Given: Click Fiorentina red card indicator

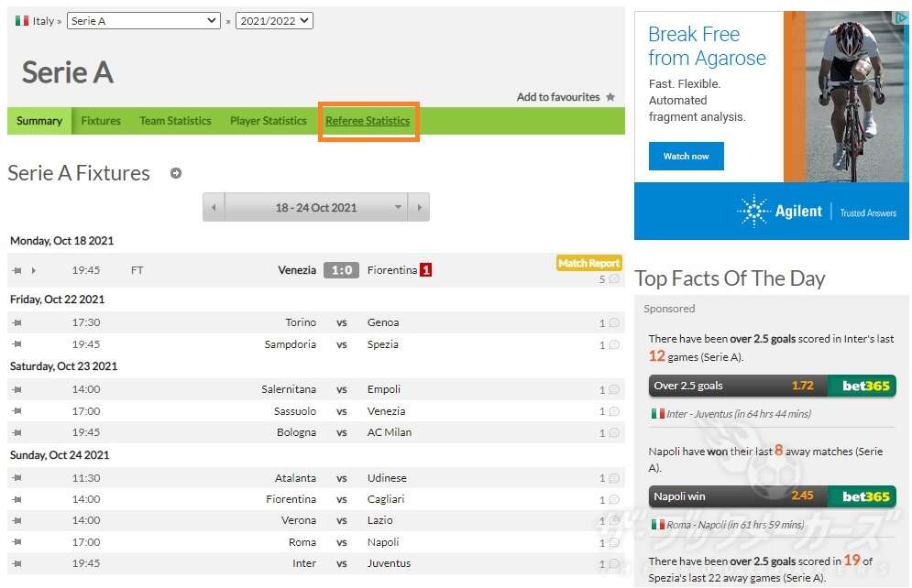Looking at the screenshot, I should pyautogui.click(x=426, y=270).
